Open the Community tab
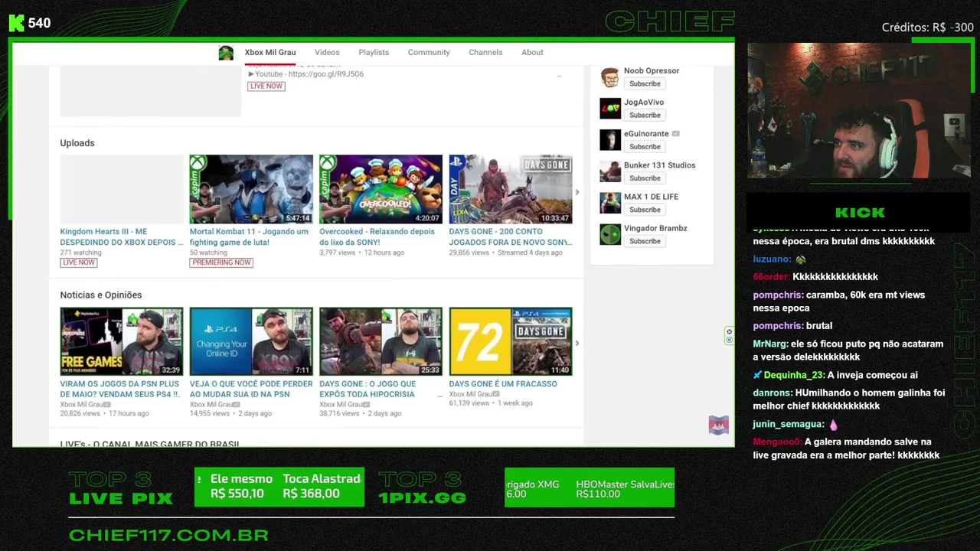Image resolution: width=980 pixels, height=551 pixels. pos(429,53)
